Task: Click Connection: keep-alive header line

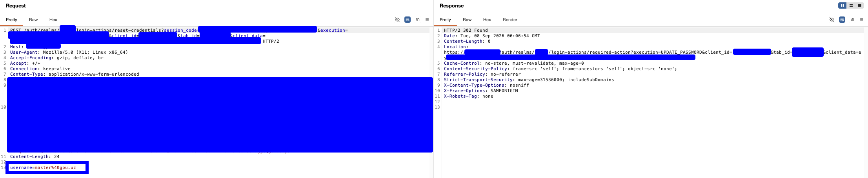Action: coord(40,69)
